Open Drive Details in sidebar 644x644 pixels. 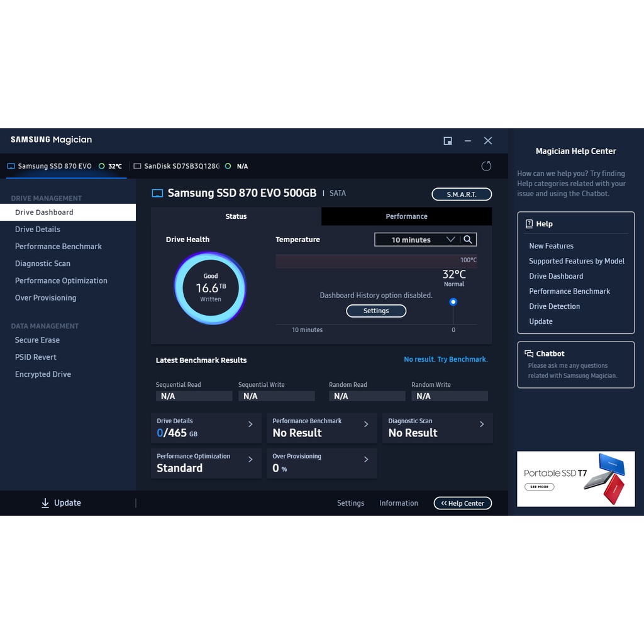point(37,229)
